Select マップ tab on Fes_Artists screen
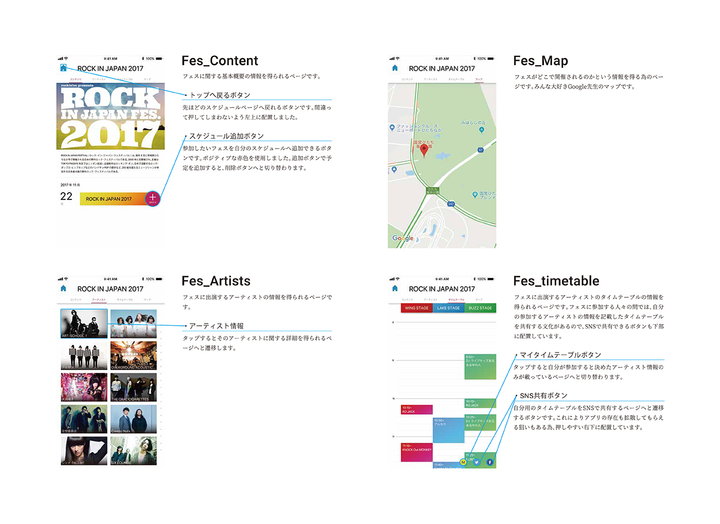 point(147,300)
